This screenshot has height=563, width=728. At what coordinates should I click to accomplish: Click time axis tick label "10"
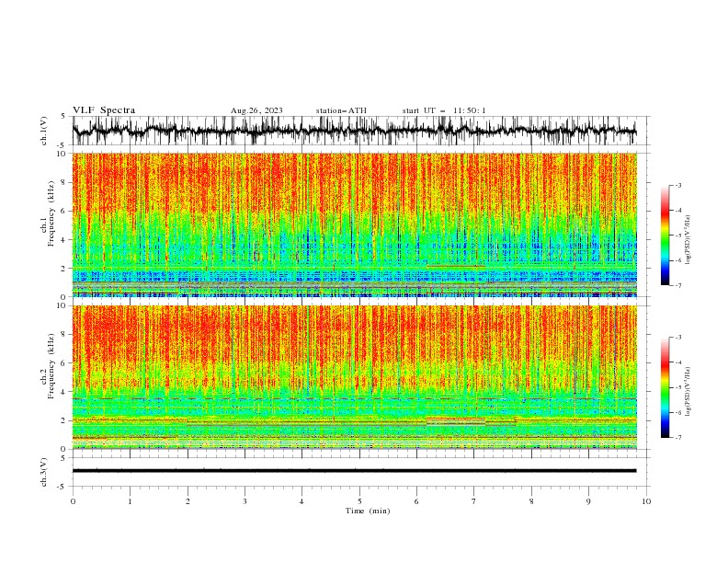pos(646,501)
